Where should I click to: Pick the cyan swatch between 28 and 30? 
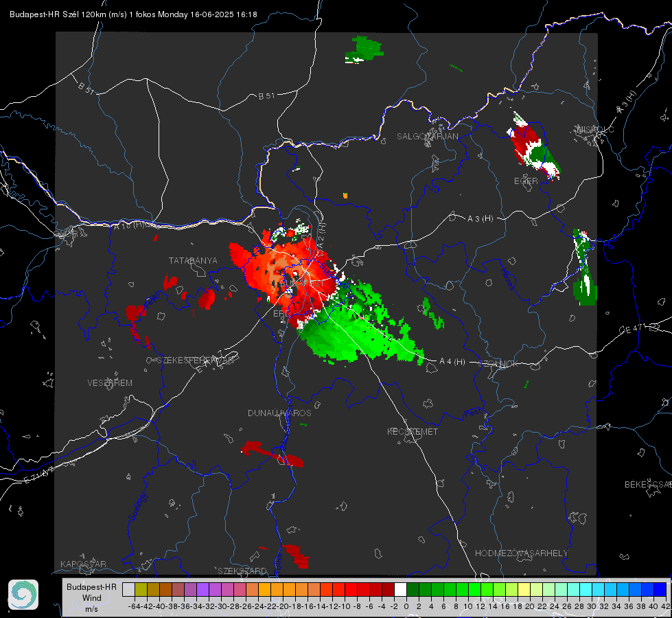click(586, 589)
